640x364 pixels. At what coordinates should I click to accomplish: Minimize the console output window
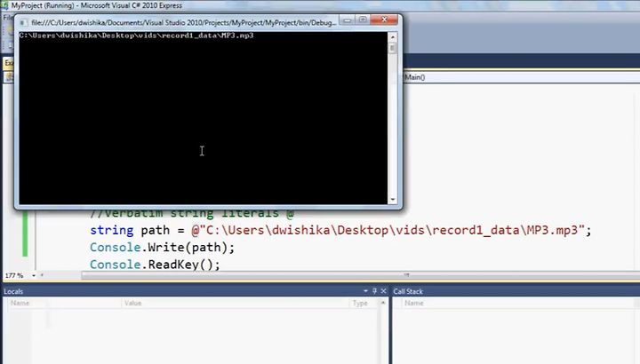point(347,20)
